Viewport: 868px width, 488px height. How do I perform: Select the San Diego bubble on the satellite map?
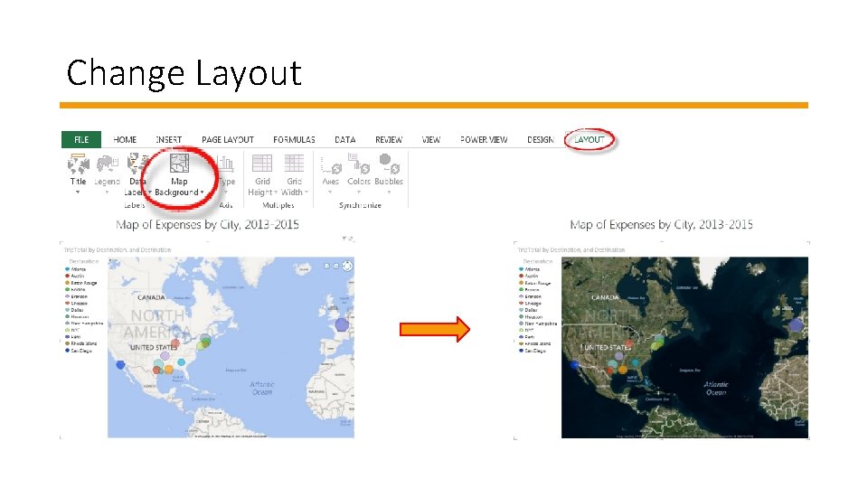574,364
